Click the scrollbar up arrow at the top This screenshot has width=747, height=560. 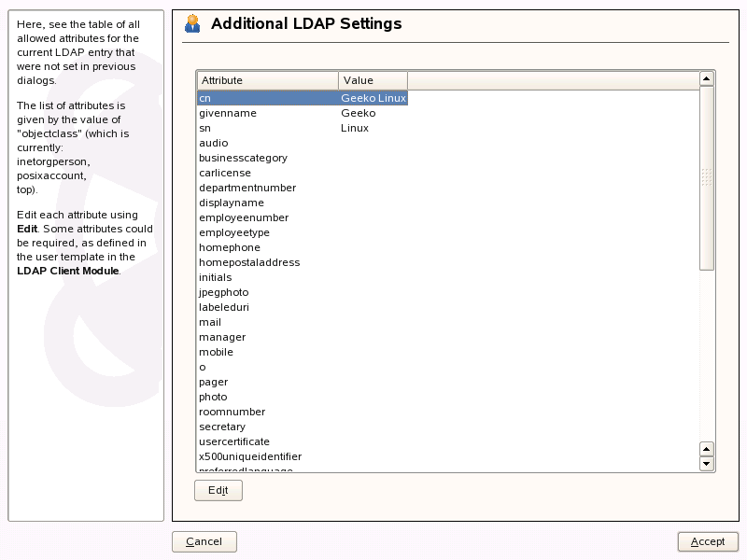point(707,78)
